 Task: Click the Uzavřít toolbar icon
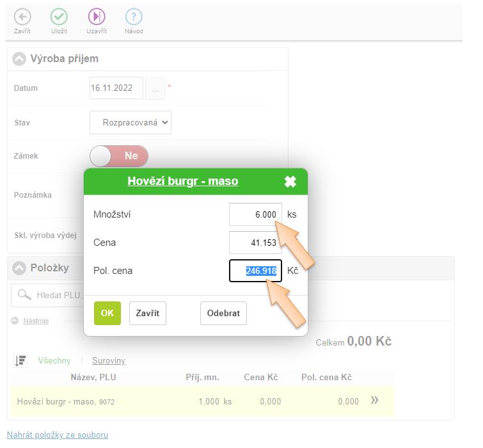point(97,17)
